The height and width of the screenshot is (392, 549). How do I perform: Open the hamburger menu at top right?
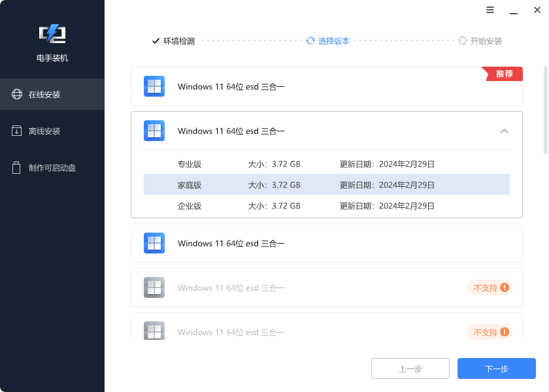pos(490,10)
